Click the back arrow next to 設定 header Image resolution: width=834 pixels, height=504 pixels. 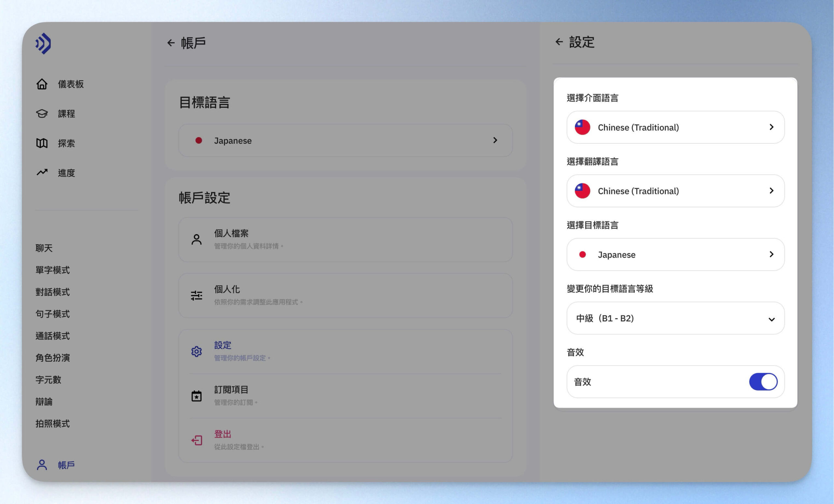coord(559,42)
